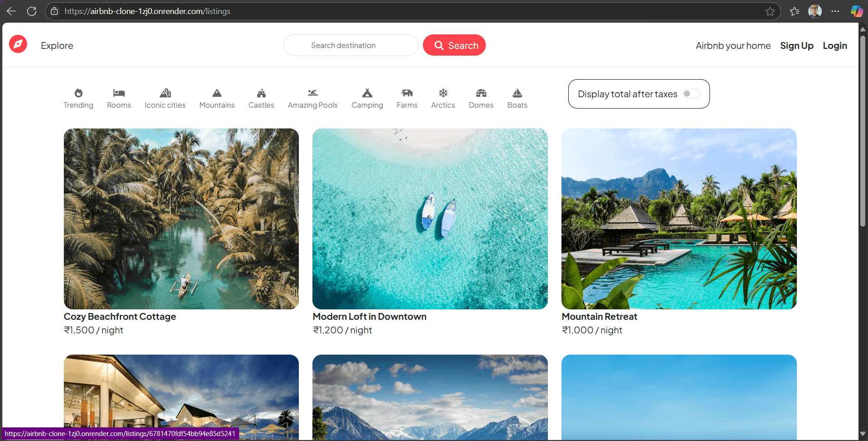This screenshot has width=868, height=441.
Task: Select the Trending category icon
Action: pyautogui.click(x=78, y=97)
